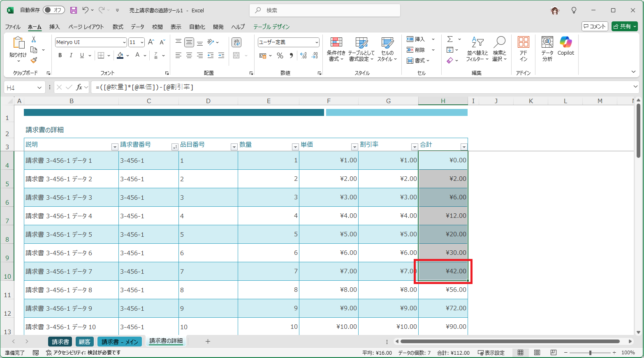The image size is (644, 358).
Task: Toggle bold formatting
Action: [x=60, y=55]
